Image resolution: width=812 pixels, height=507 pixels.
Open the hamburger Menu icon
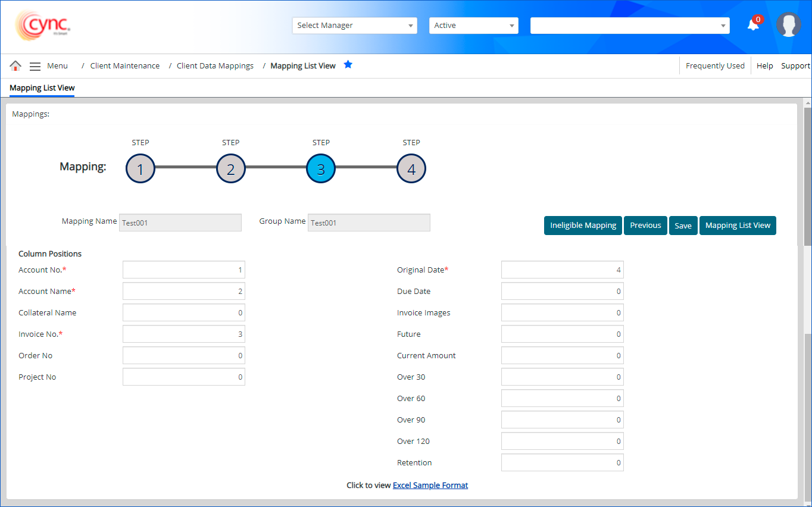click(x=35, y=66)
